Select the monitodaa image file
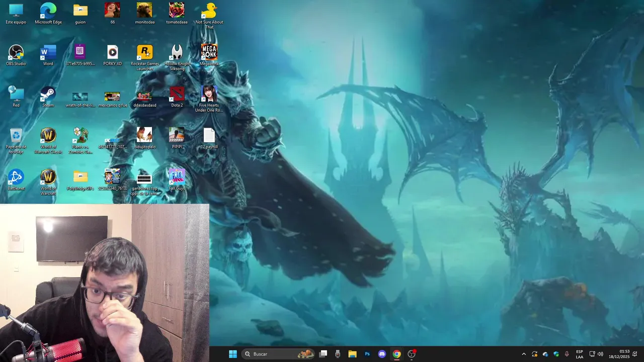Screen dimensions: 644x362 [145, 14]
